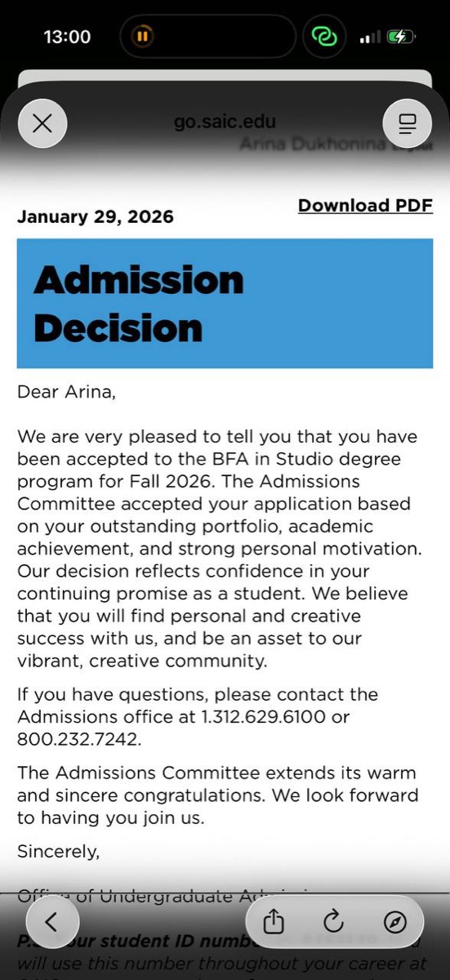Viewport: 450px width, 980px height.
Task: Tap the January 29, 2026 date
Action: tap(96, 217)
